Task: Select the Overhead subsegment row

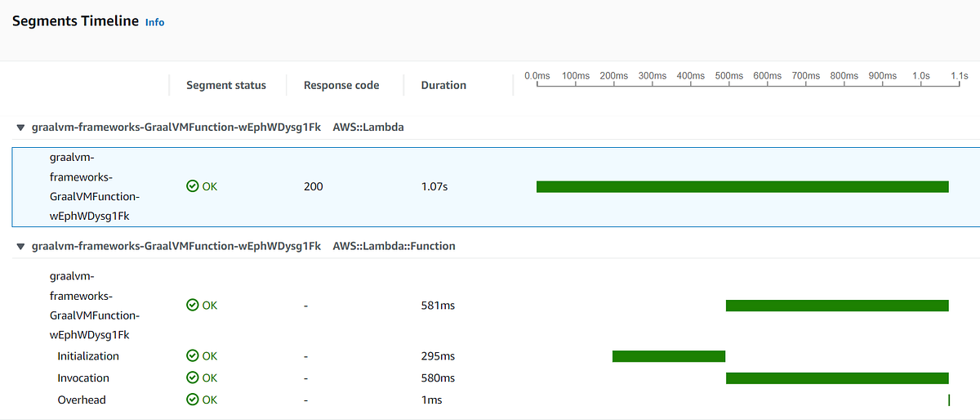Action: (x=496, y=400)
